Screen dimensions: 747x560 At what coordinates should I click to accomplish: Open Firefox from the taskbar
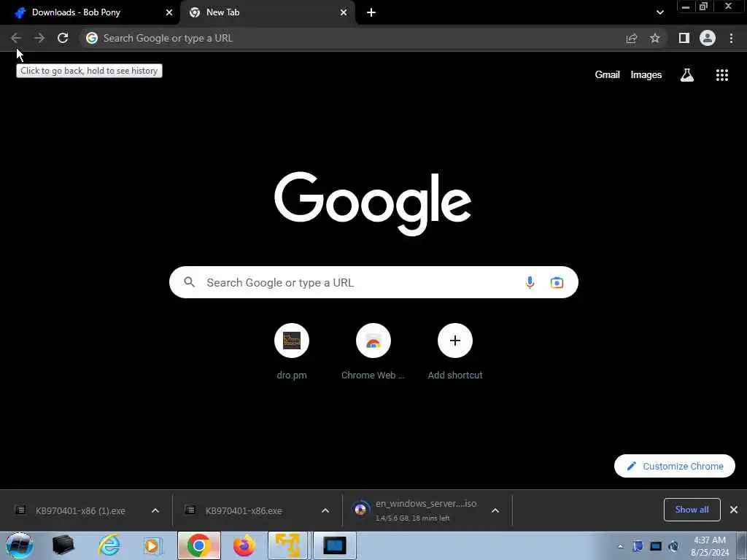[x=244, y=545]
